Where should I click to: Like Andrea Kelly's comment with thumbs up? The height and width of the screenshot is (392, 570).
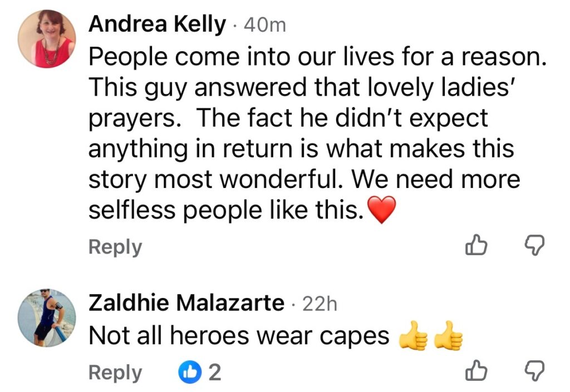pyautogui.click(x=477, y=245)
